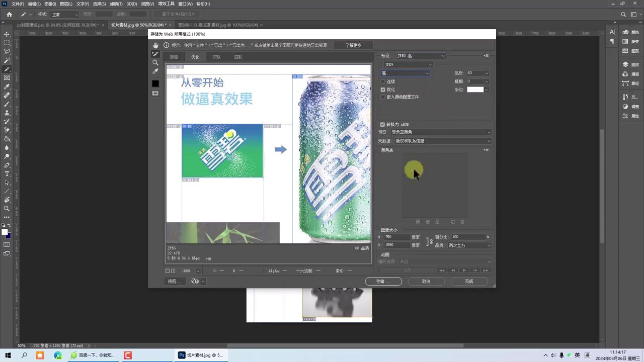
Task: Toggle the Convert to sRGB checkbox
Action: click(383, 124)
